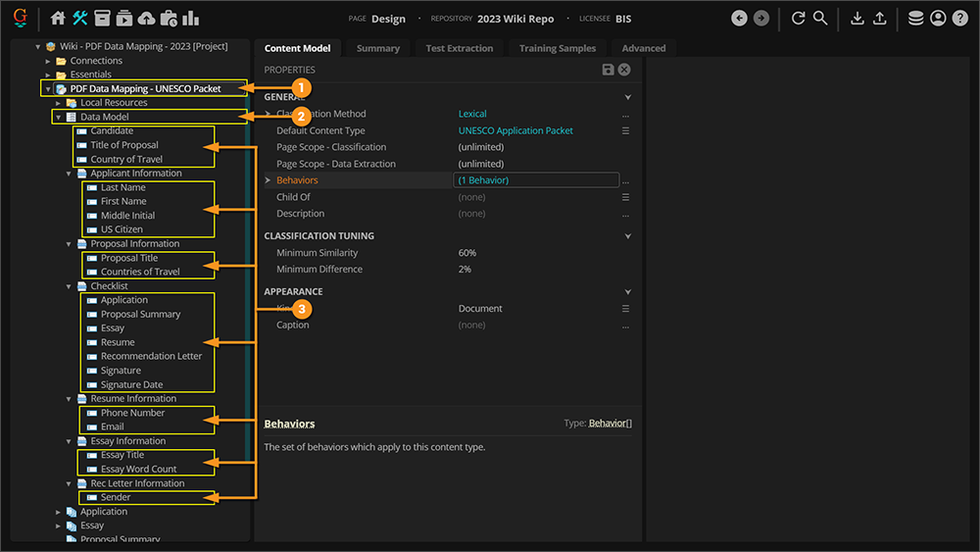
Task: Click the refresh icon in top bar
Action: pyautogui.click(x=798, y=19)
